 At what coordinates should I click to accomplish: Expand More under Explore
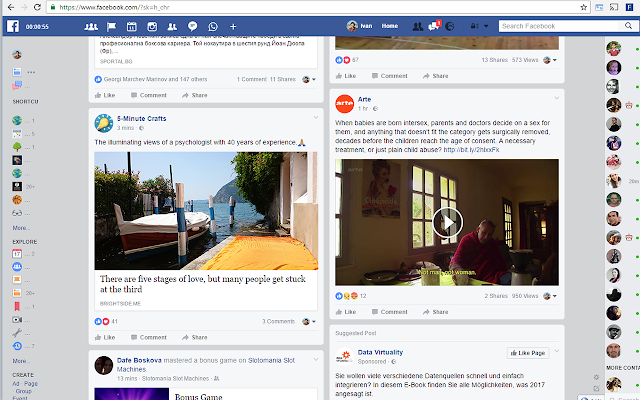[x=21, y=361]
